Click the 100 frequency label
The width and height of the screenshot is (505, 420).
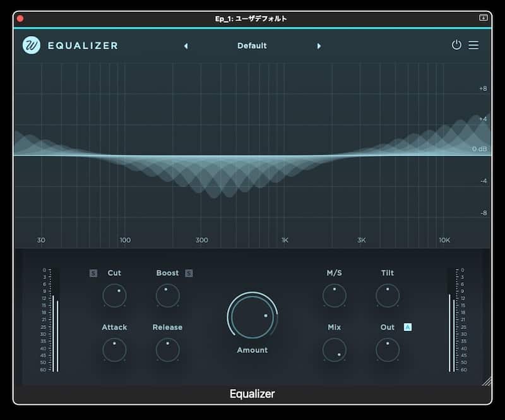pos(125,240)
